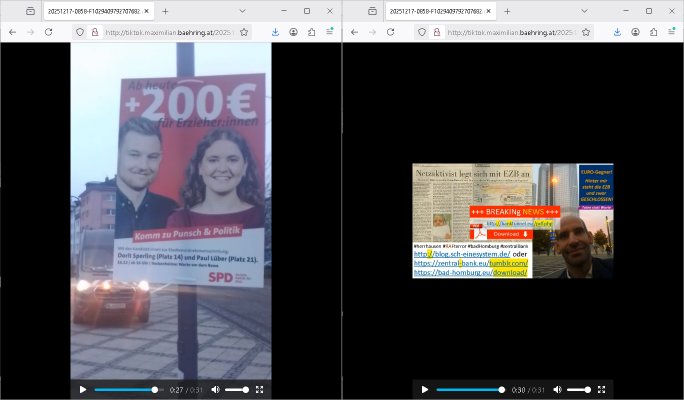The height and width of the screenshot is (400, 684).
Task: Bookmark the page with left window star
Action: [244, 32]
